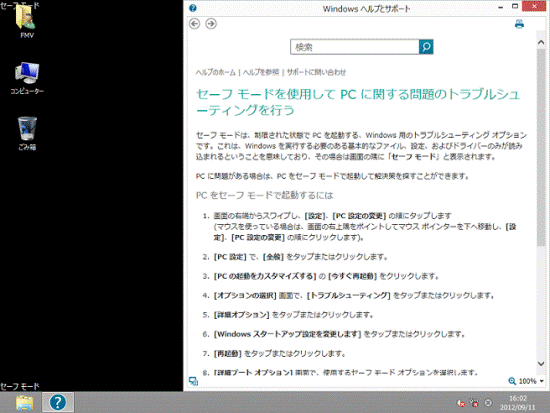
Task: Click step 3 text 今すぐ再起動
Action: point(352,276)
